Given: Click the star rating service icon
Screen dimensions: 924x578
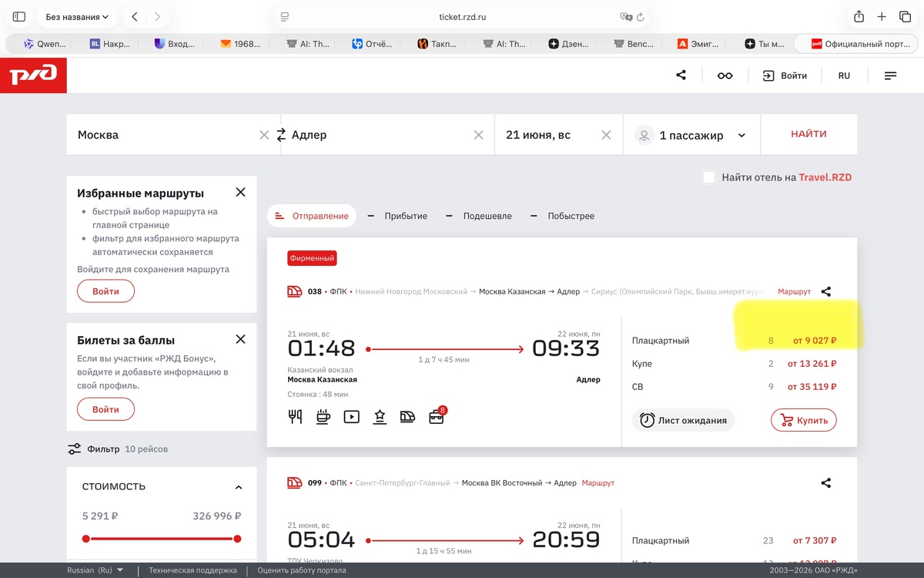Looking at the screenshot, I should (380, 417).
